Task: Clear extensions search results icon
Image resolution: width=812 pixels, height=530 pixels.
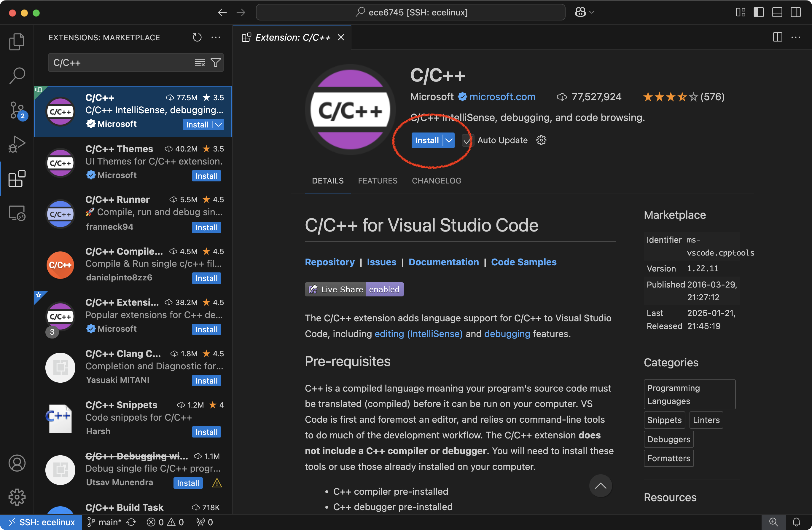Action: point(200,63)
